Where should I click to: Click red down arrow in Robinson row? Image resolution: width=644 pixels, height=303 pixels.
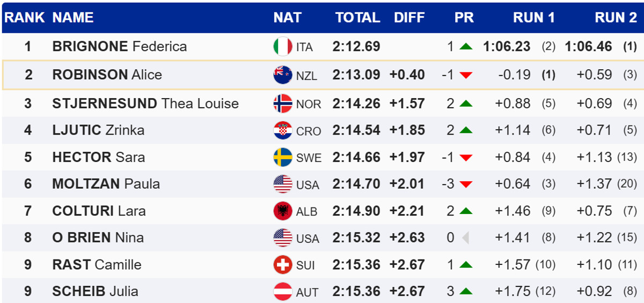coord(466,76)
